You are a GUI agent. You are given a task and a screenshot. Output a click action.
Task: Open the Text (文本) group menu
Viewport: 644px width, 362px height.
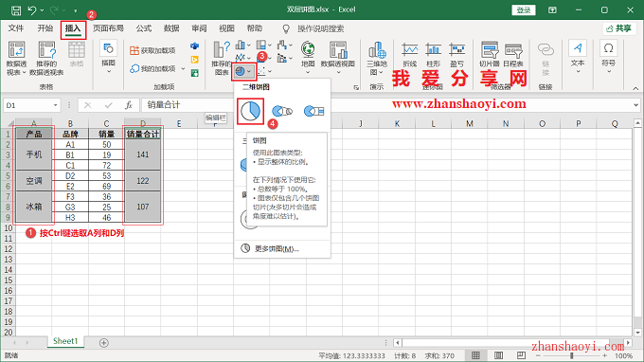tap(578, 57)
